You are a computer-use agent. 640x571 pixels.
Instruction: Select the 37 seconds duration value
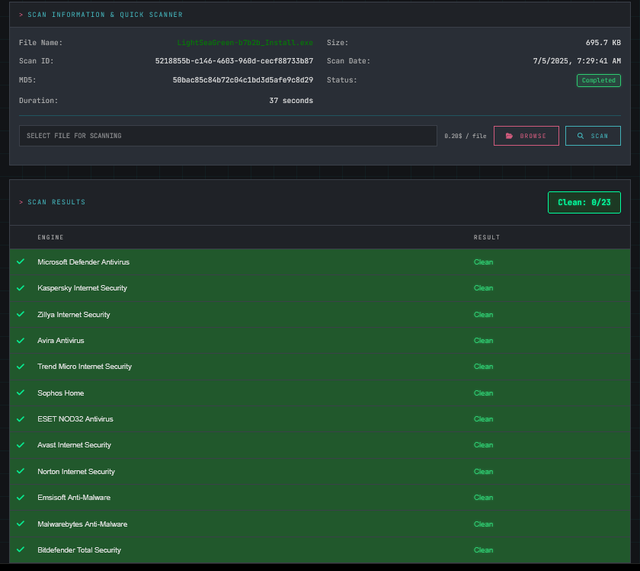[291, 100]
